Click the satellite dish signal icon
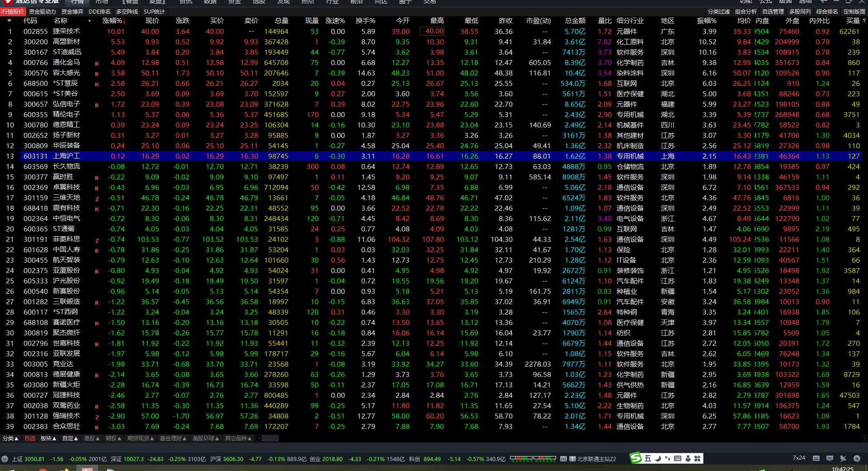Image resolution: width=868 pixels, height=471 pixels. [x=843, y=458]
